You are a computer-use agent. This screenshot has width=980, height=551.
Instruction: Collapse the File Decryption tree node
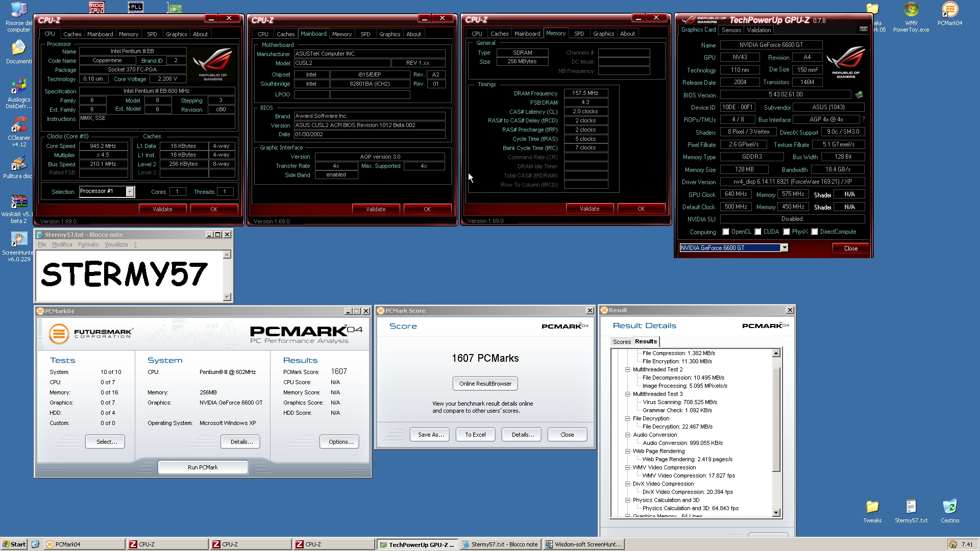[628, 418]
